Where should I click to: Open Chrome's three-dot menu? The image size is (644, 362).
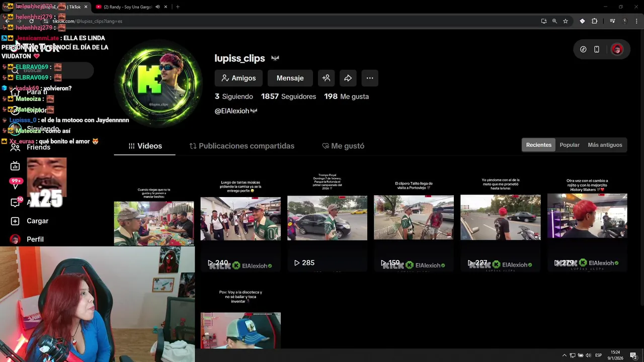coord(636,21)
